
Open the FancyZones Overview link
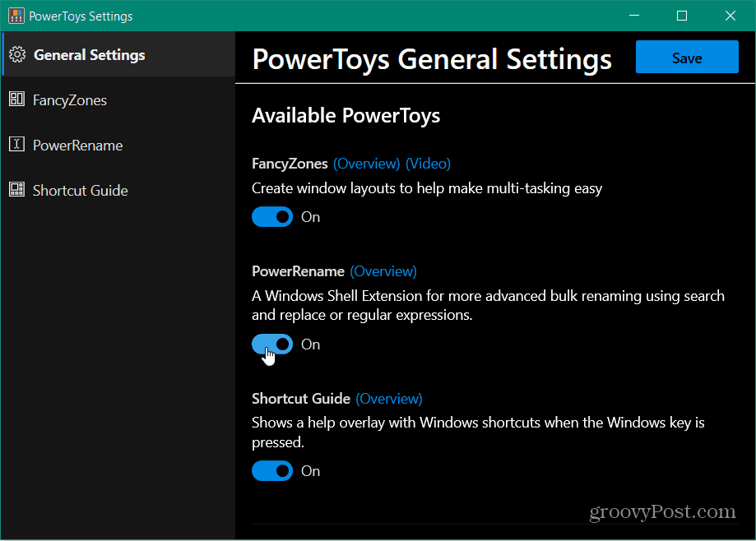(x=367, y=164)
